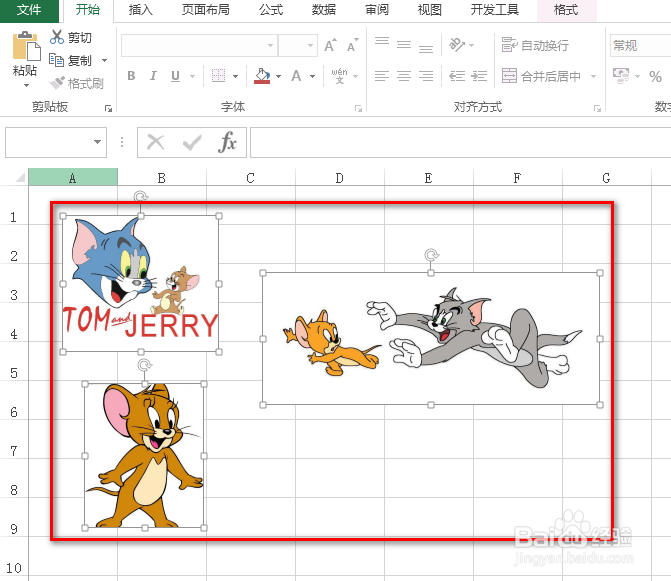
Task: Confirm formula entry checkmark
Action: (x=192, y=142)
